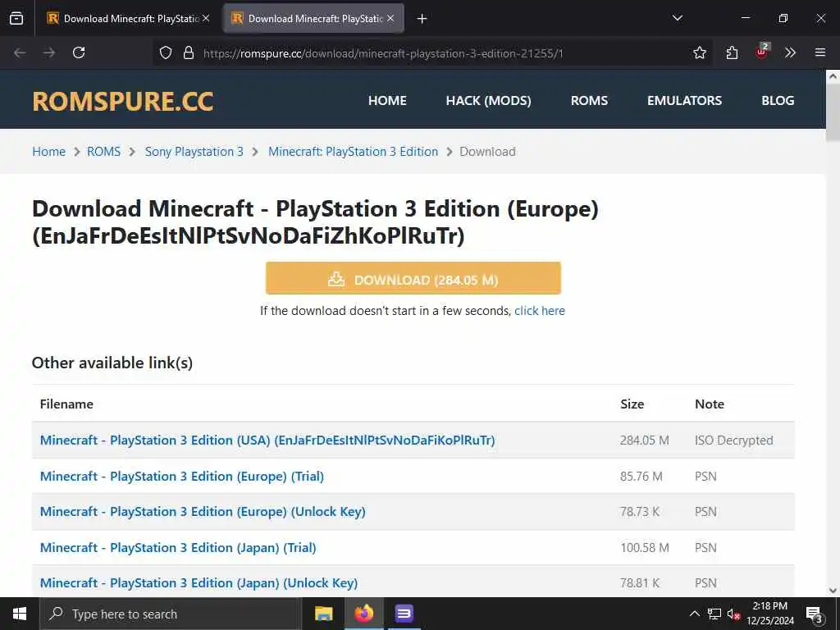This screenshot has width=840, height=630.
Task: Click the 78.73 K size cell
Action: click(x=640, y=512)
